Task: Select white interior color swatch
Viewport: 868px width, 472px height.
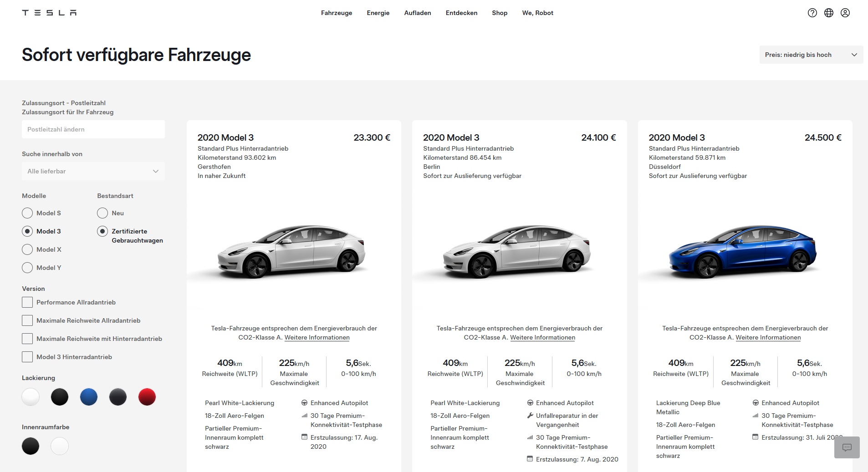Action: coord(60,446)
